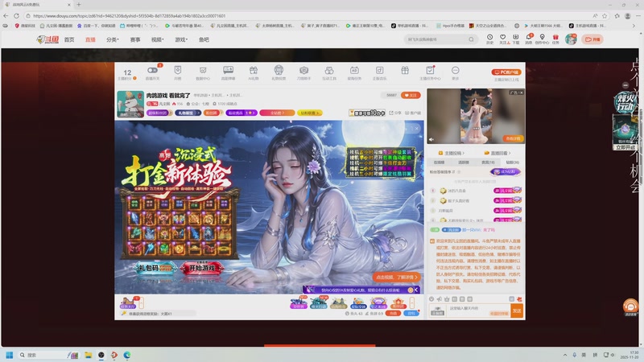Image resolution: width=644 pixels, height=362 pixels.
Task: Select 直播 in the top navigation
Action: tap(90, 39)
